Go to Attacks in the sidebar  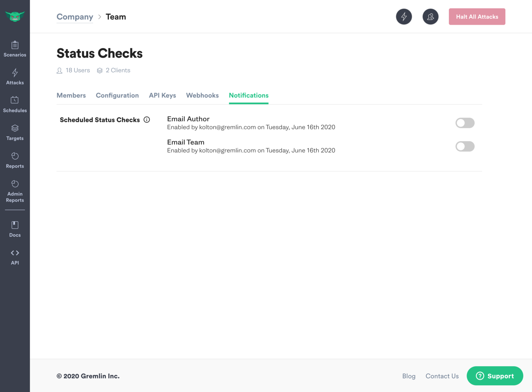[x=15, y=77]
